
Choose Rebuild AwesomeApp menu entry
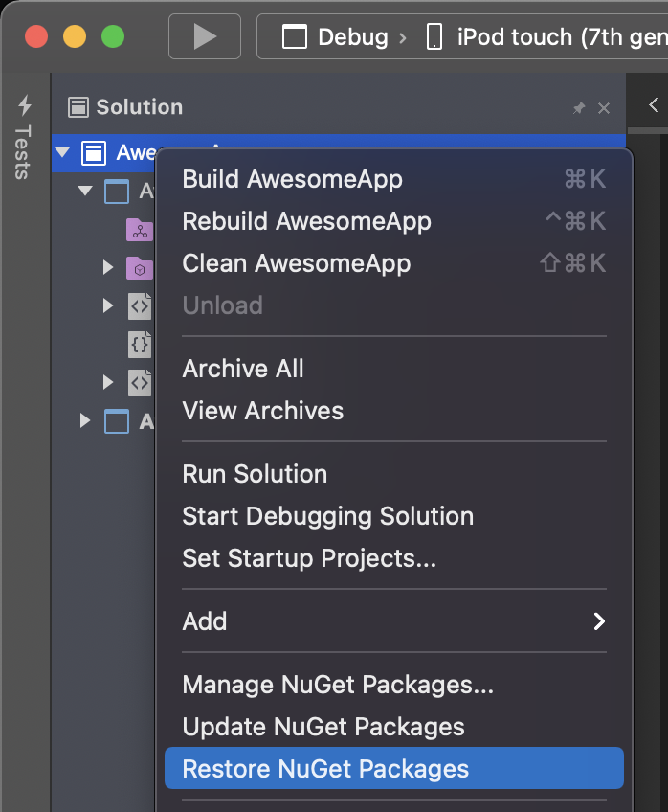[x=393, y=221]
